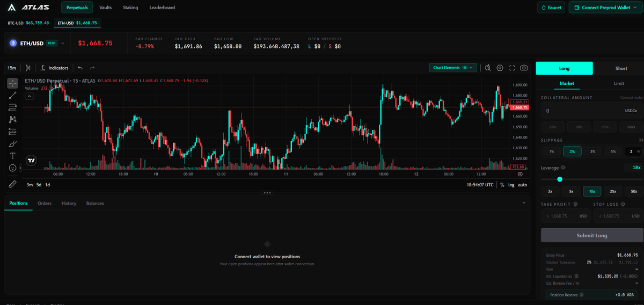This screenshot has width=644, height=305.
Task: Click the collateral amount input field
Action: pos(592,111)
